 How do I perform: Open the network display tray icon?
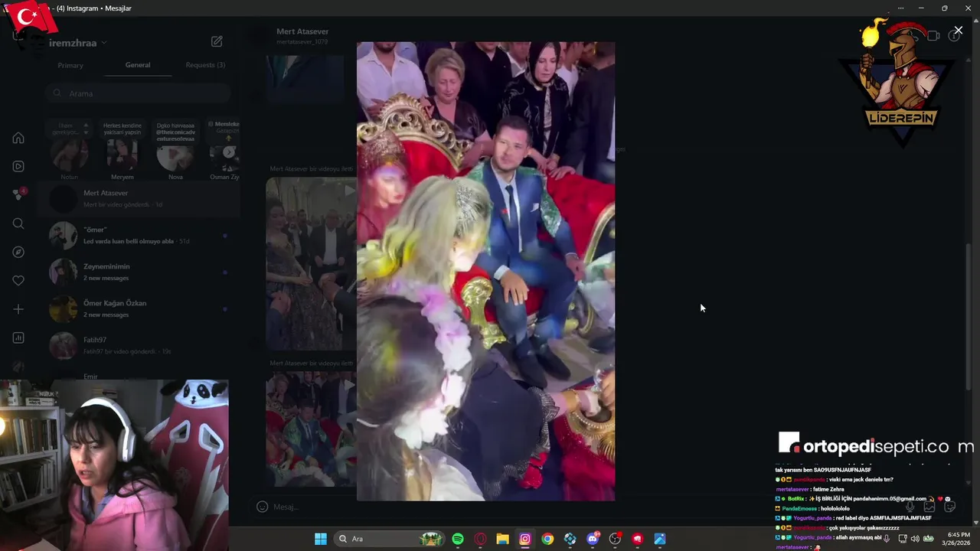[x=903, y=539]
